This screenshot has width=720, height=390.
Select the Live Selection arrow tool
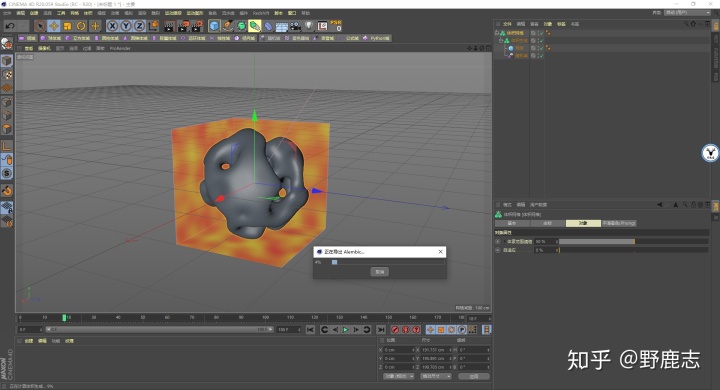tap(40, 26)
